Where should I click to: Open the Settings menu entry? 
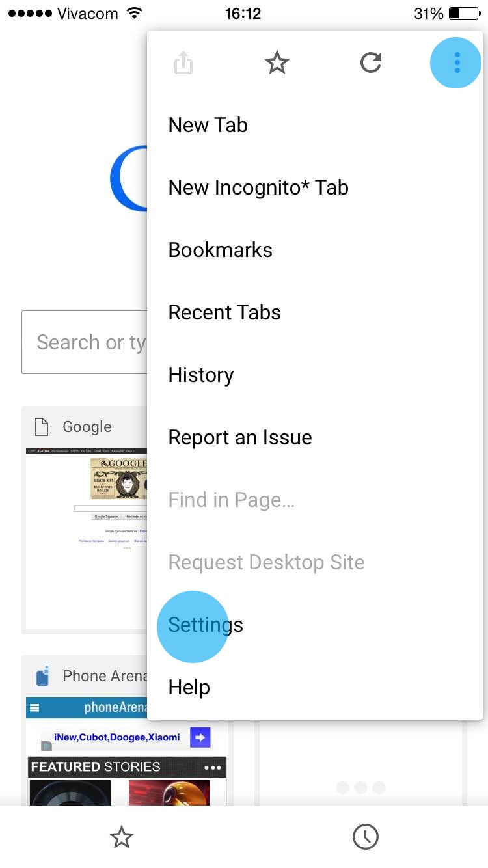(x=206, y=625)
